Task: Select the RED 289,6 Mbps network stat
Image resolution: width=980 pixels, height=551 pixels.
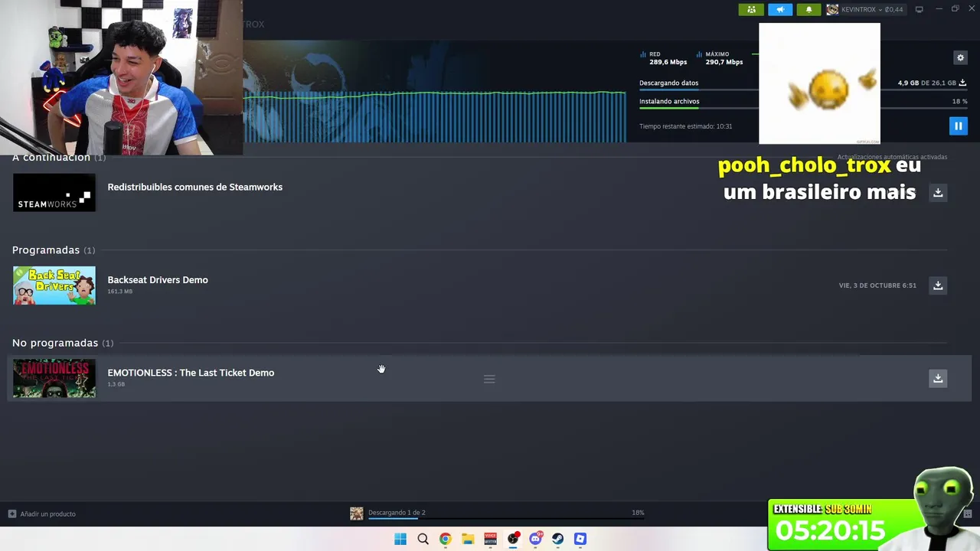Action: click(x=663, y=58)
